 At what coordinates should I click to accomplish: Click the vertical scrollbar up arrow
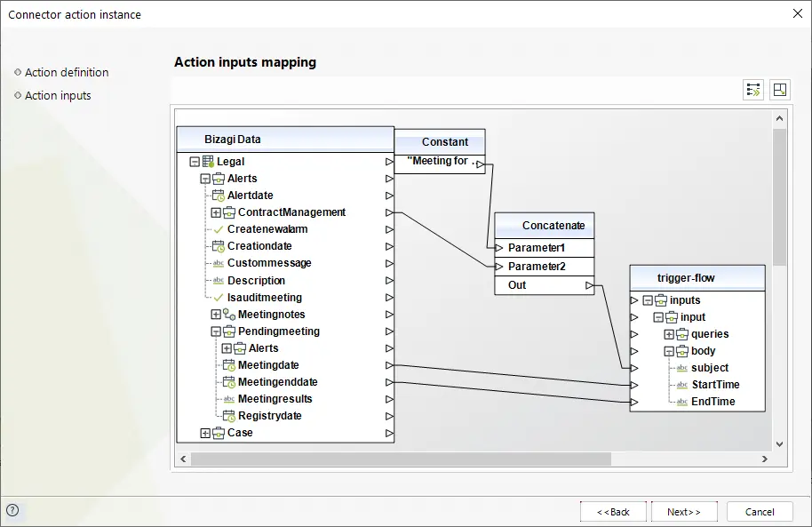coord(779,119)
